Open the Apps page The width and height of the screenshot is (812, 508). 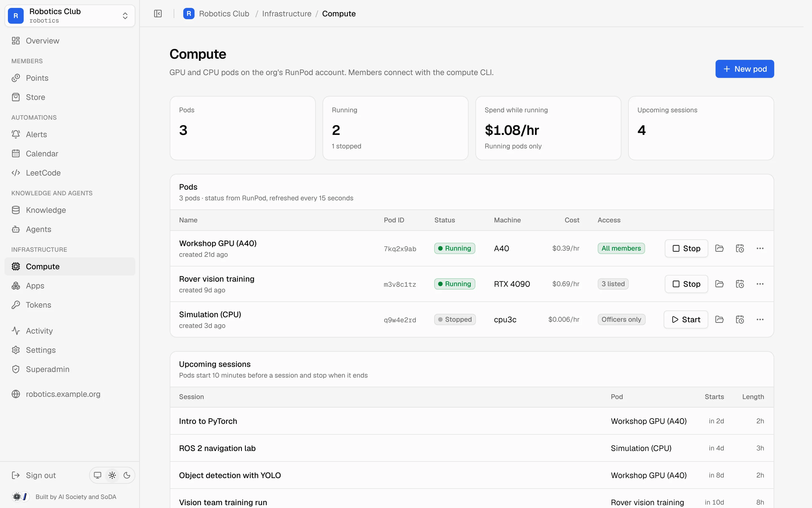click(x=70, y=286)
